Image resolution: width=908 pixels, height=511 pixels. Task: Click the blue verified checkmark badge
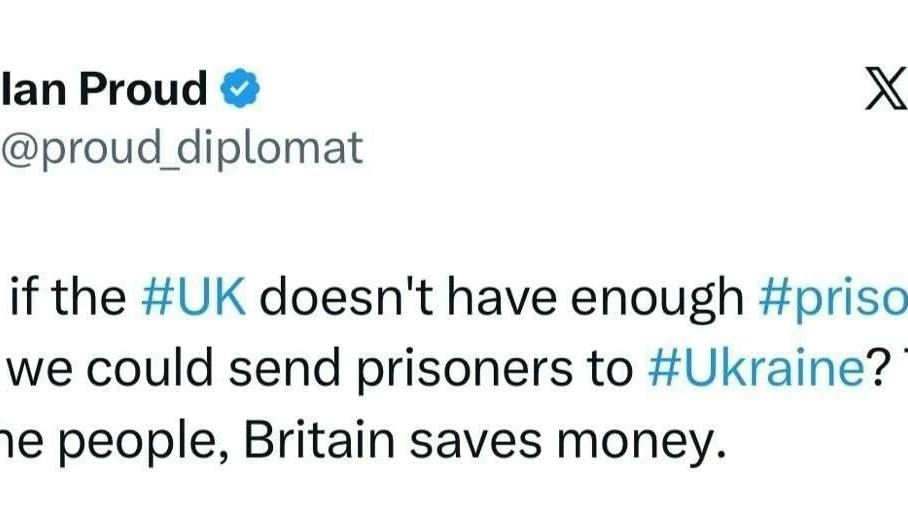click(240, 88)
